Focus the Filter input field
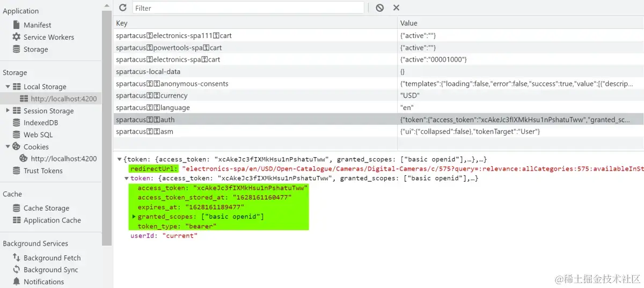Screen dimensions: 644x288 point(248,8)
